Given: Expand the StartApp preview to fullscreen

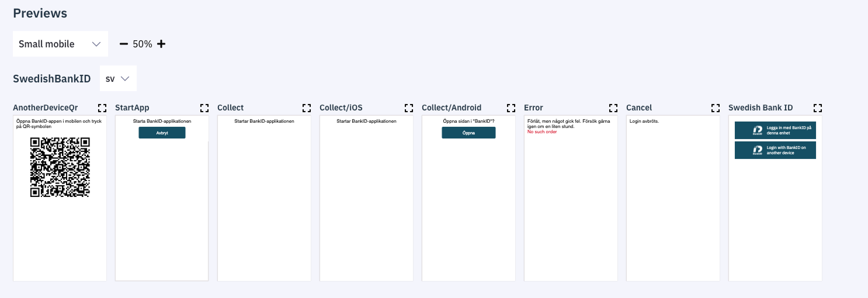Looking at the screenshot, I should pos(204,108).
